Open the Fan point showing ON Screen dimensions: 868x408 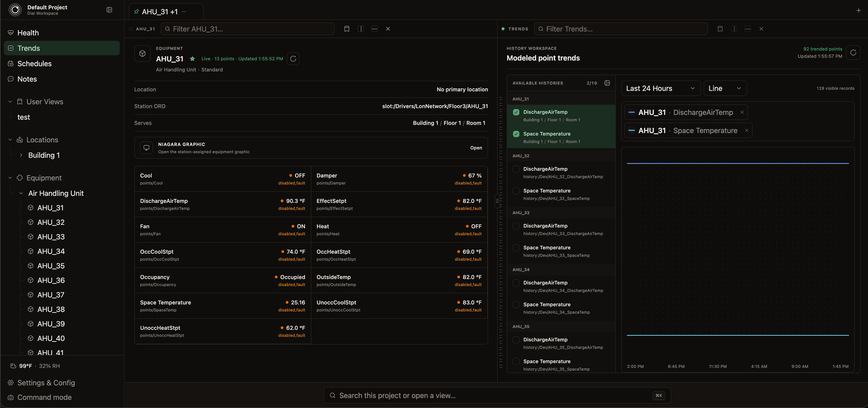click(x=223, y=230)
